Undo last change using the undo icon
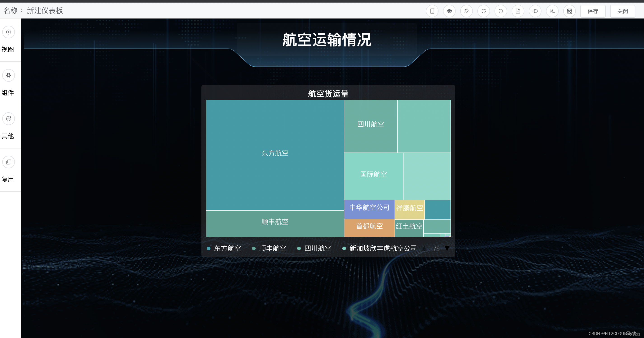This screenshot has width=644, height=338. [501, 11]
